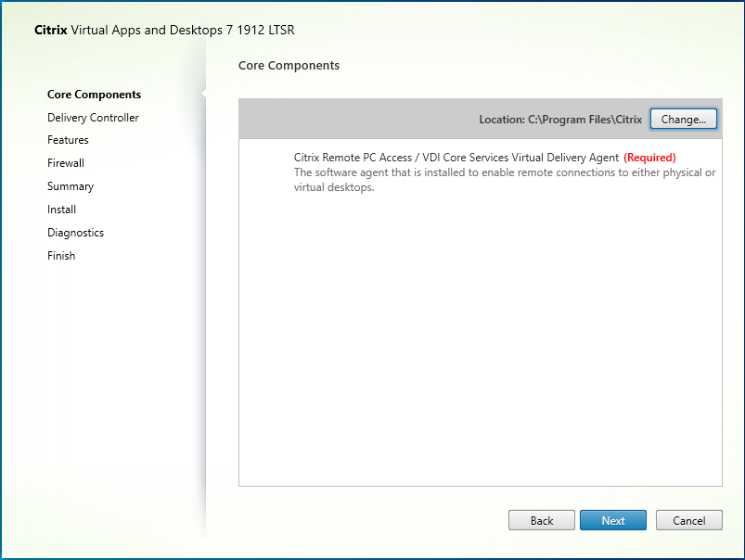745x560 pixels.
Task: Click the Finish step in sidebar
Action: (61, 256)
